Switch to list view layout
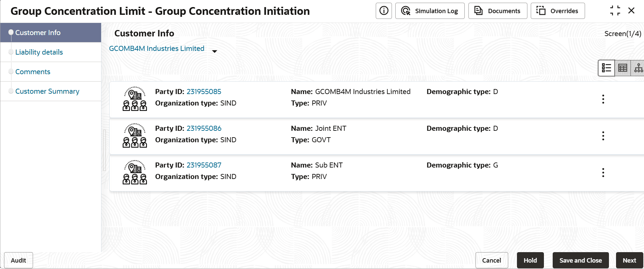 (x=606, y=68)
